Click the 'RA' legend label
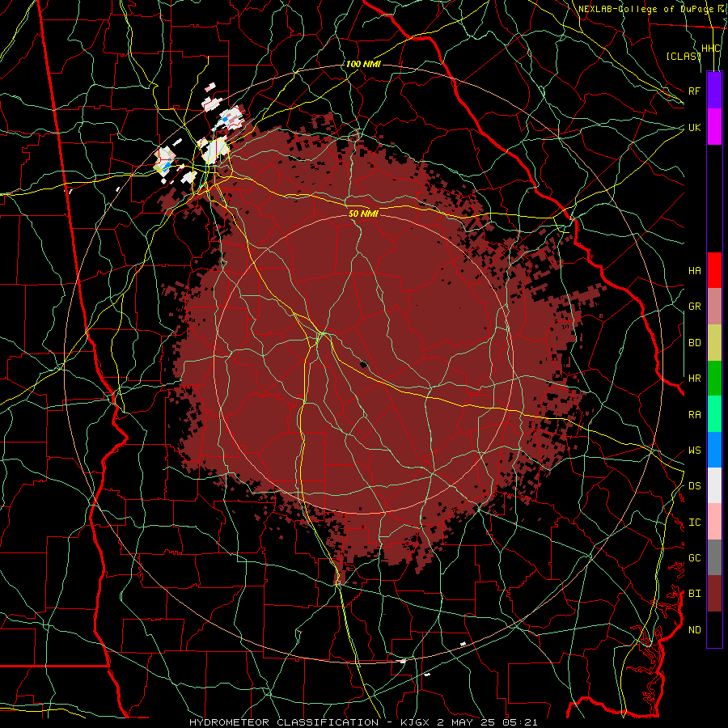 [x=695, y=415]
